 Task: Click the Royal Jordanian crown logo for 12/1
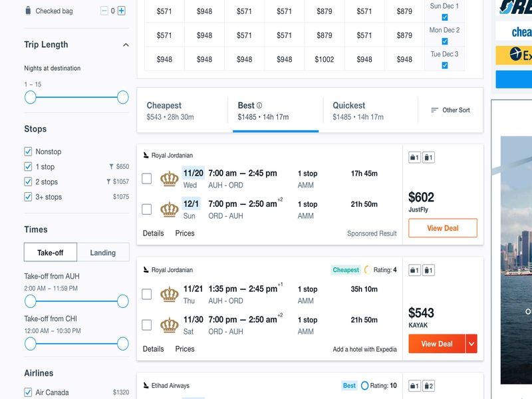point(170,209)
